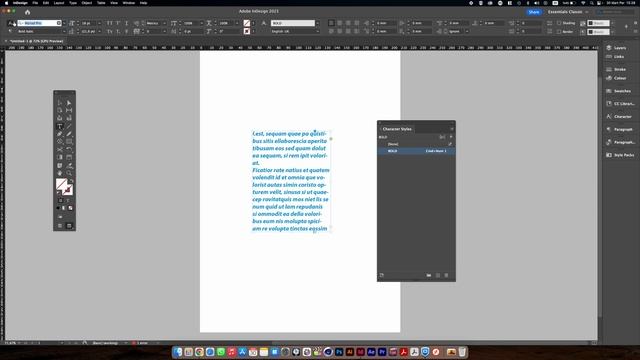Select the Scissors tool
Viewport: 640px width, 360px height.
pyautogui.click(x=60, y=149)
